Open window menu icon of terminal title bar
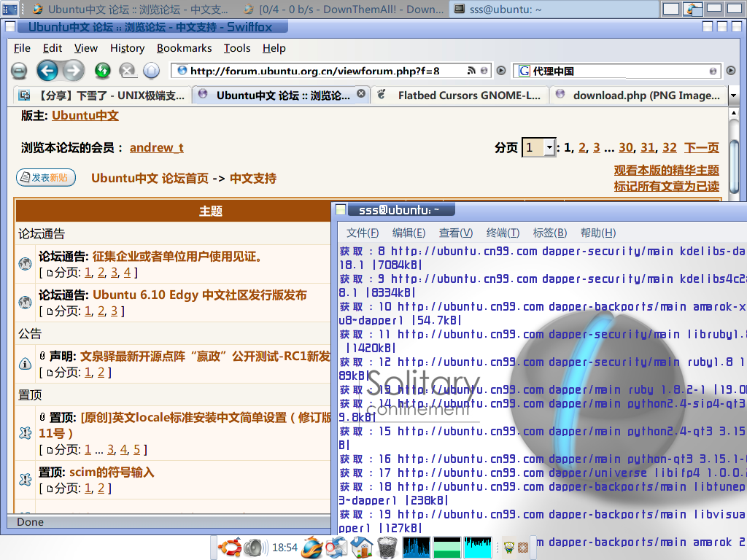The width and height of the screenshot is (747, 560). coord(341,209)
